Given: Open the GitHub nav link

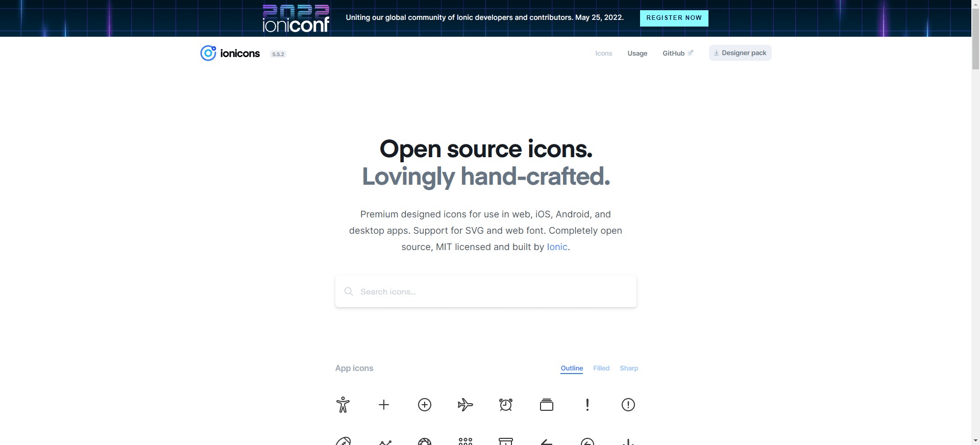Looking at the screenshot, I should coord(674,53).
